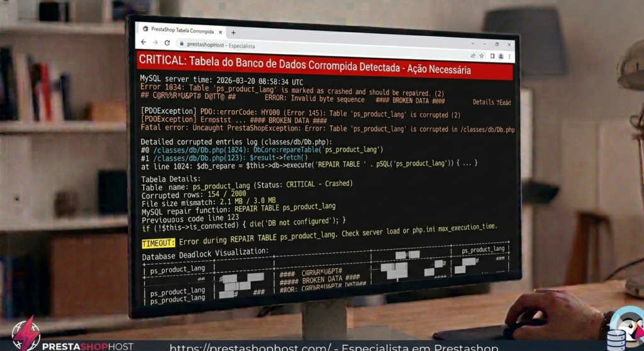
Task: Close the PrestaShop Tabela Corrompida tab
Action: [220, 32]
